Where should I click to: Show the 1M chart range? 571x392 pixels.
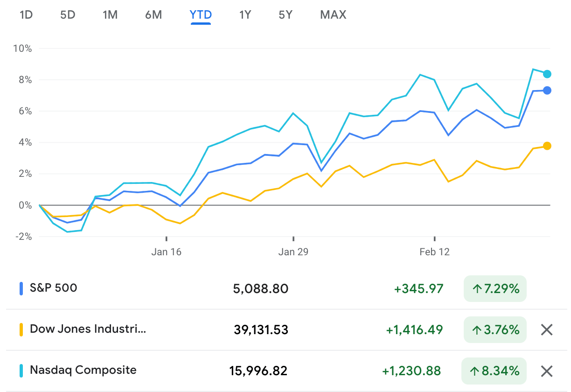click(x=110, y=15)
